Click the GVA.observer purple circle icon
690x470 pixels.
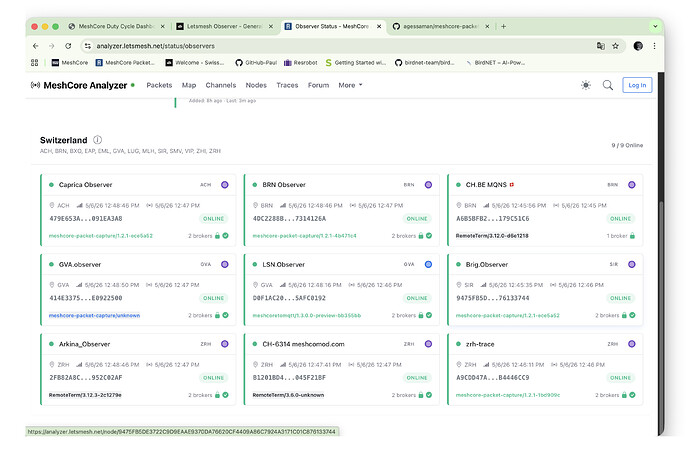tap(225, 264)
